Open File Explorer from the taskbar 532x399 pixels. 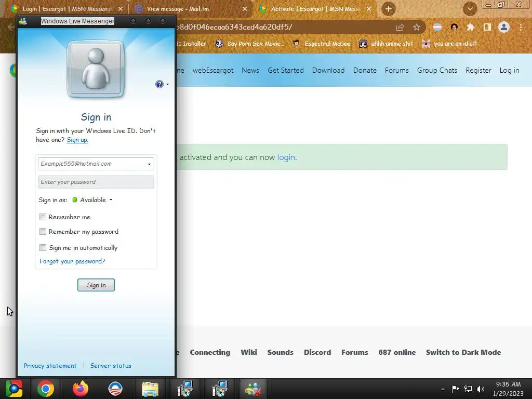[150, 389]
